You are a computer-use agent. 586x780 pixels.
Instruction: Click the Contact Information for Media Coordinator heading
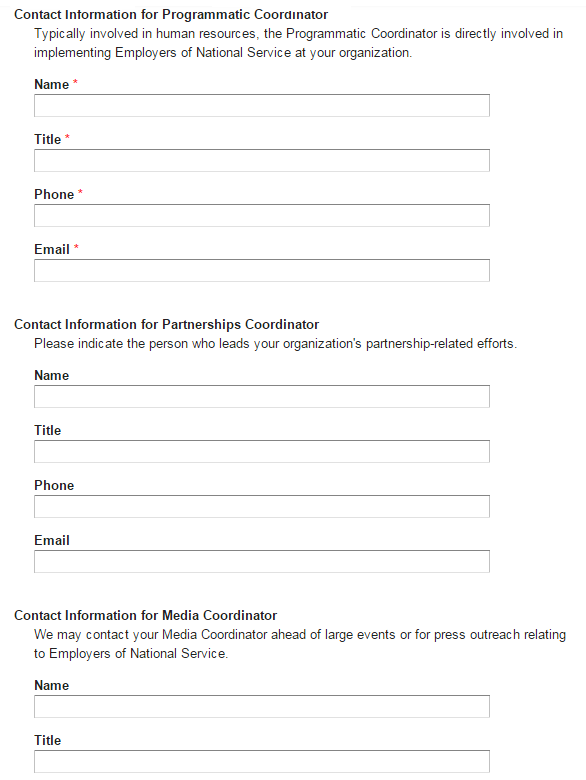click(x=145, y=615)
